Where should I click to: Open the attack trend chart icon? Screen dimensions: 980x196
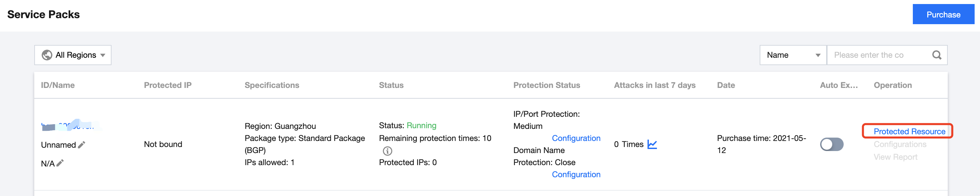point(652,144)
